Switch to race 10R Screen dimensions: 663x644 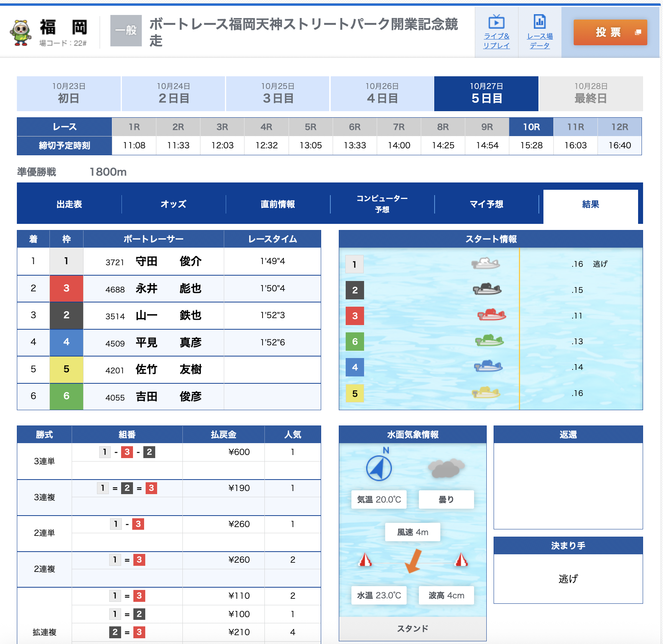tap(532, 127)
